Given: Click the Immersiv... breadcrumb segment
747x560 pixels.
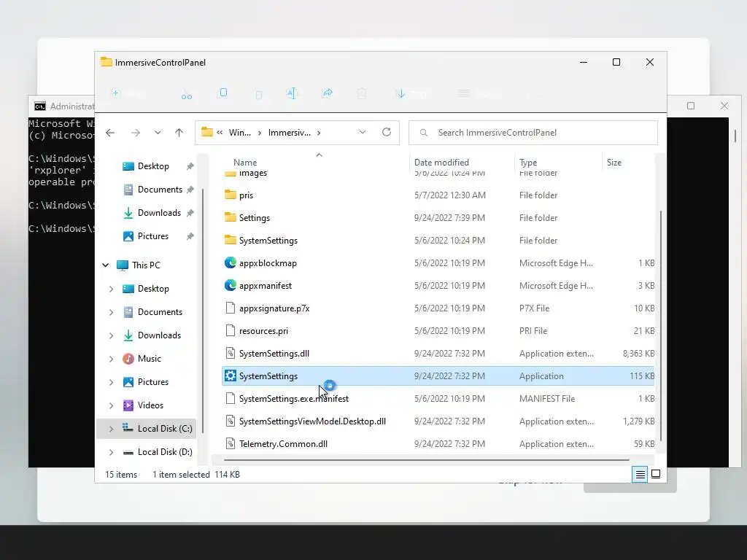Looking at the screenshot, I should (289, 133).
